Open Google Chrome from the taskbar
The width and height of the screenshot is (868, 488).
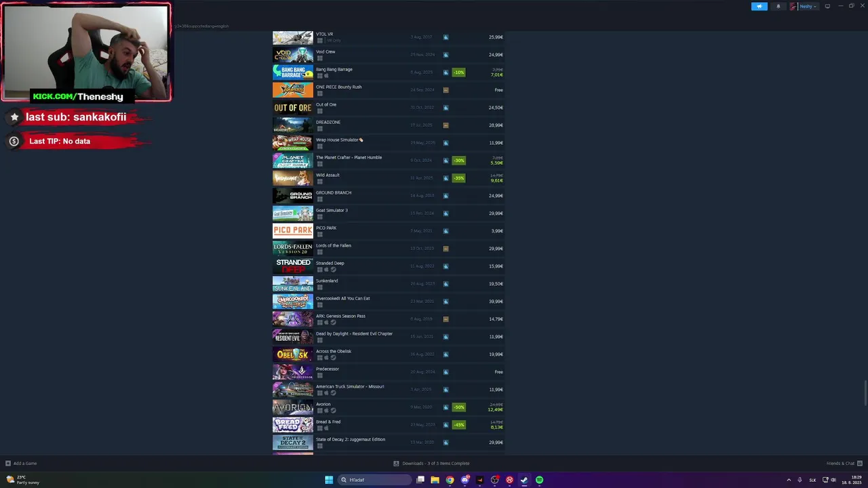pyautogui.click(x=450, y=480)
